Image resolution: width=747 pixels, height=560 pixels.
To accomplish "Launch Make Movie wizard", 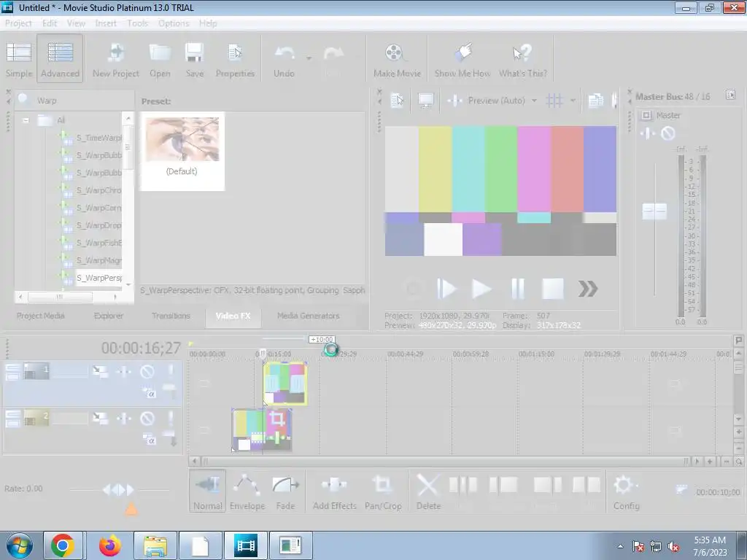I will (x=397, y=60).
